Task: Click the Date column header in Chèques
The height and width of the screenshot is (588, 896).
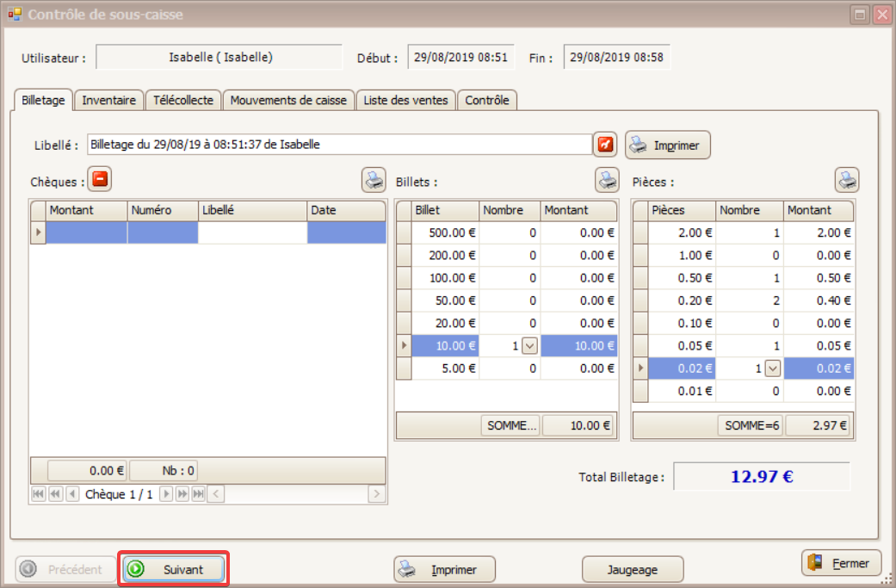Action: click(347, 210)
